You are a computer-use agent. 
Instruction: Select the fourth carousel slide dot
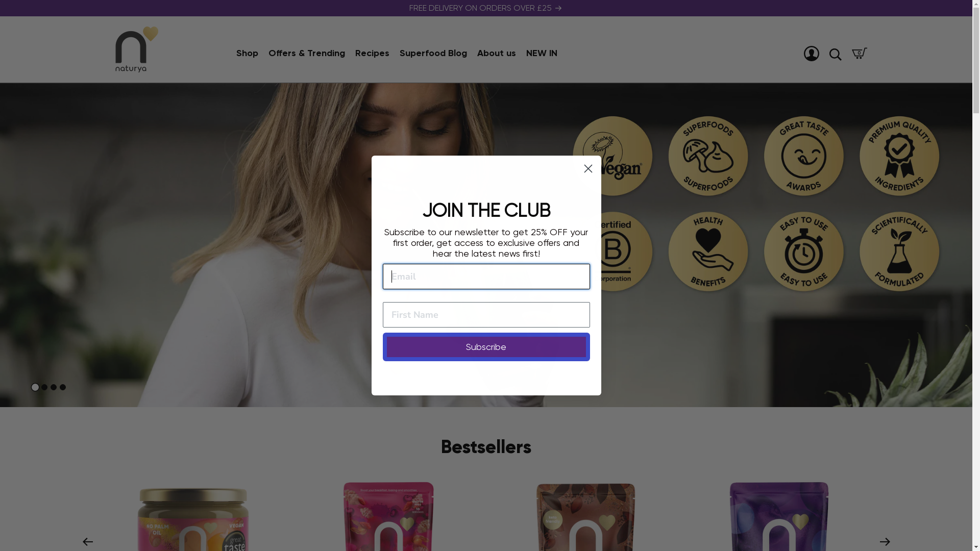63,387
